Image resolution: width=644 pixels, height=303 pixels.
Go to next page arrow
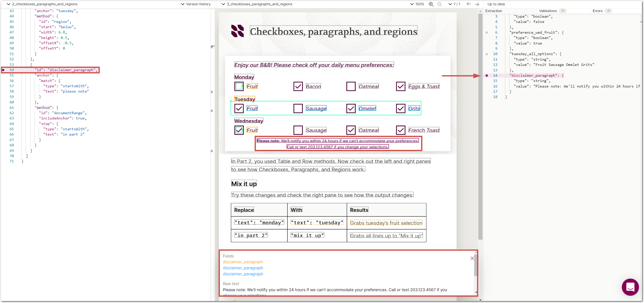point(477,4)
